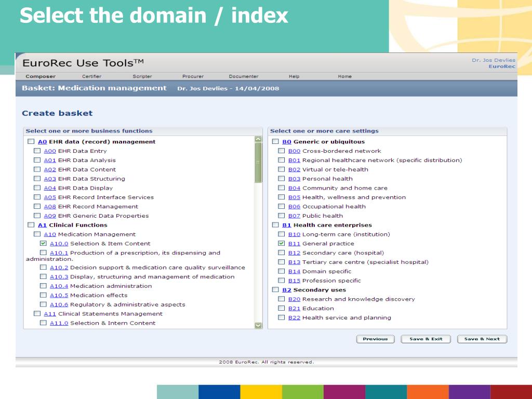Open the A1 Clinical Functions link
Screen dimensions: 532x399
coord(42,225)
